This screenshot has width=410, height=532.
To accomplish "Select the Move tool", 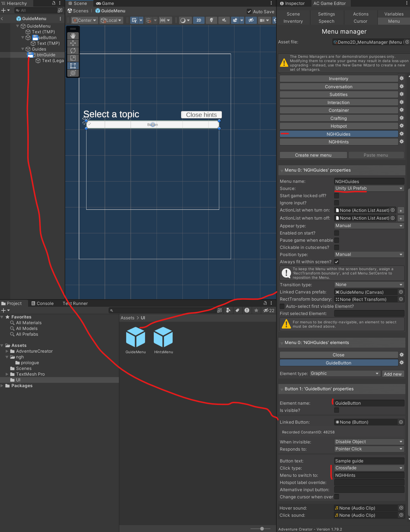I will pos(73,43).
